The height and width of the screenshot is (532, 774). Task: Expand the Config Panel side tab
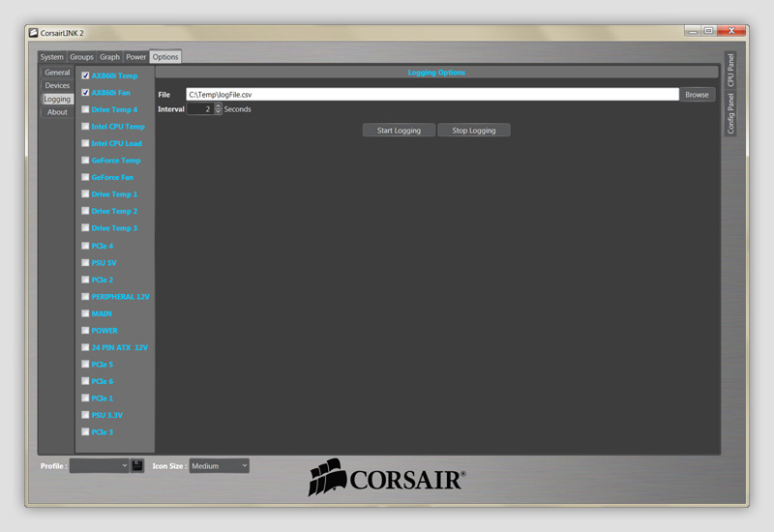730,113
